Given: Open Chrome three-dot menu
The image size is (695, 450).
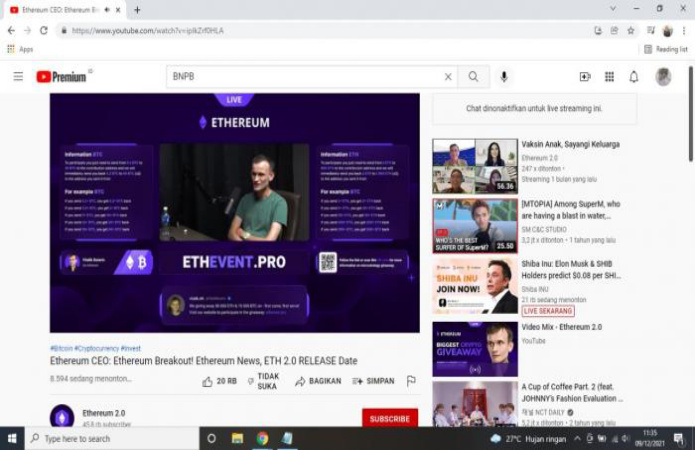Looking at the screenshot, I should coord(684,30).
